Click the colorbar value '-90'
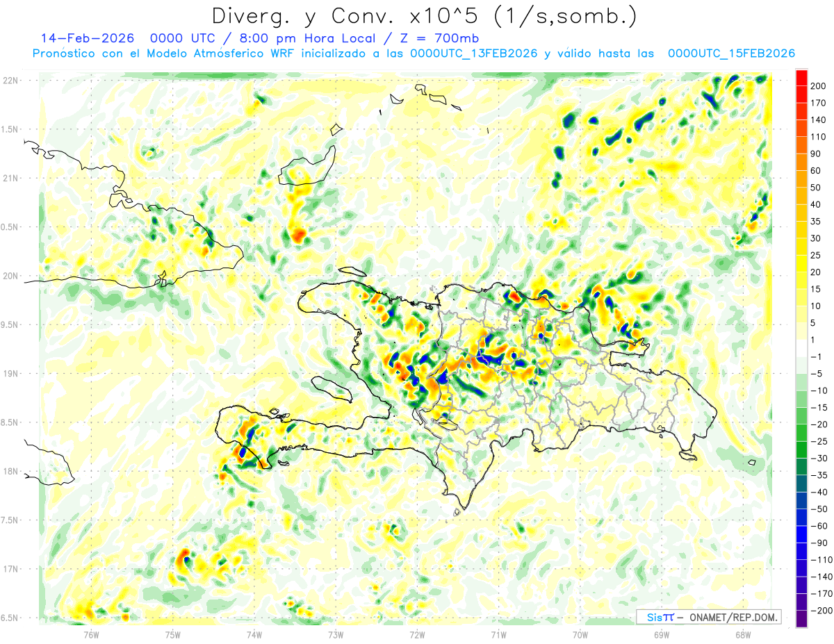This screenshot has width=834, height=644. 819,543
